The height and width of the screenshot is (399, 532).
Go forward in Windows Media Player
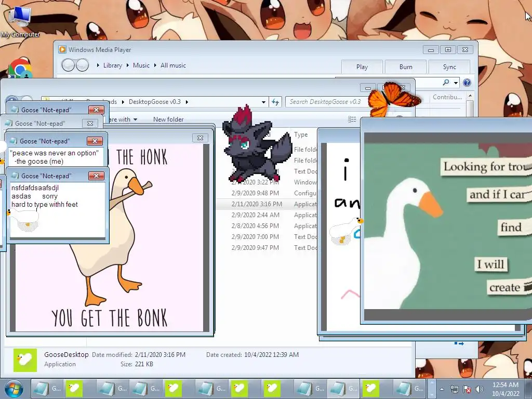pyautogui.click(x=82, y=65)
